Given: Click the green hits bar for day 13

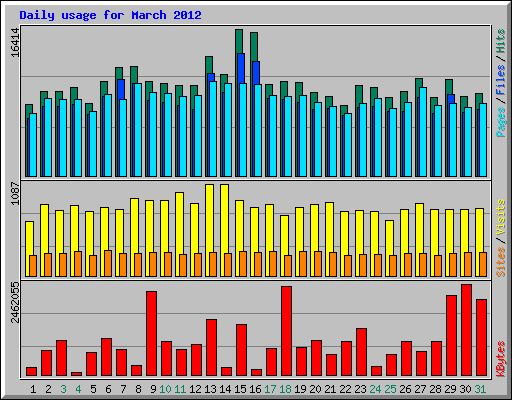Looking at the screenshot, I should pyautogui.click(x=209, y=65).
